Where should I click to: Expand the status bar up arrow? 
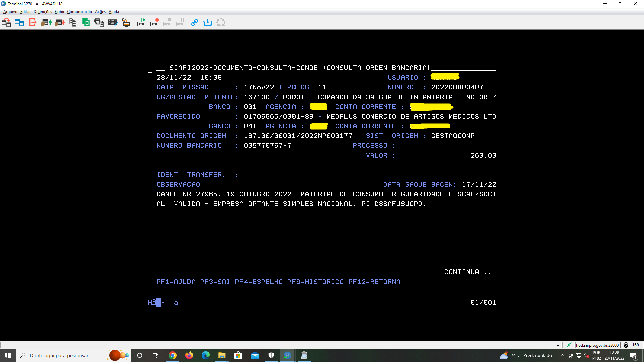pos(558,345)
